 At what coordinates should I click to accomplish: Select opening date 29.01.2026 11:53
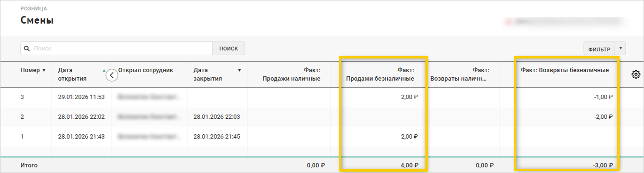pos(81,97)
